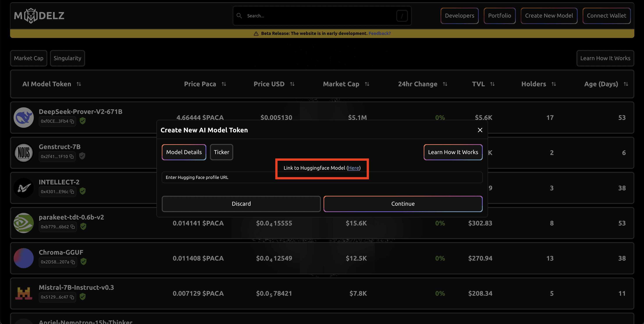Focus the Hugging Face profile URL field
644x324 pixels.
[x=322, y=177]
